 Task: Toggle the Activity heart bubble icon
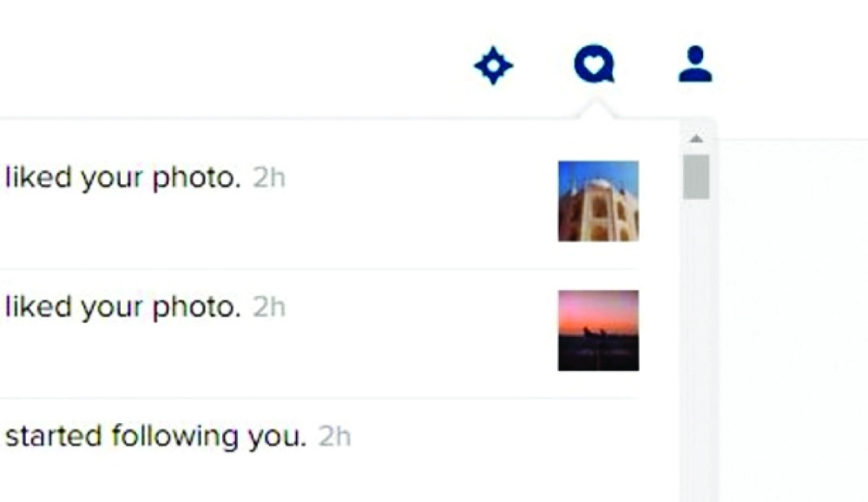pos(595,64)
